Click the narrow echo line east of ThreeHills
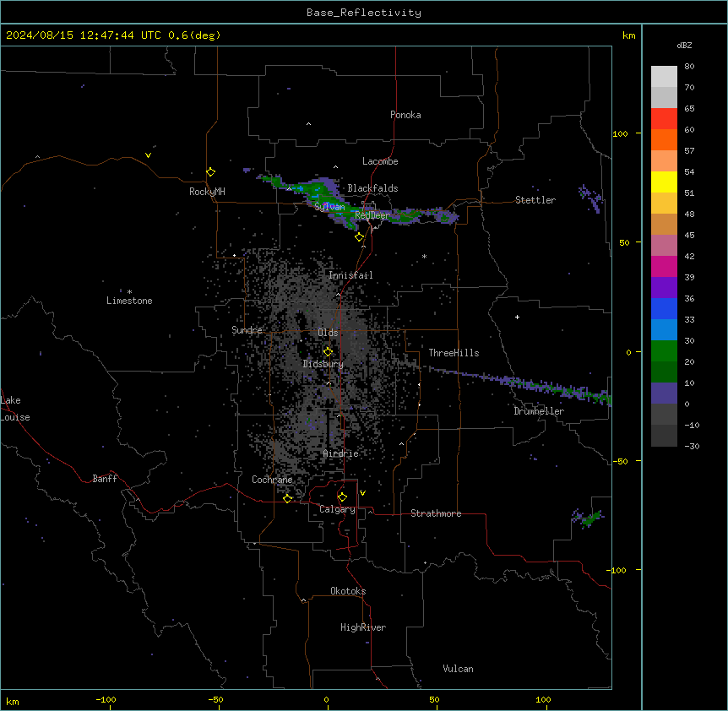 tap(520, 384)
